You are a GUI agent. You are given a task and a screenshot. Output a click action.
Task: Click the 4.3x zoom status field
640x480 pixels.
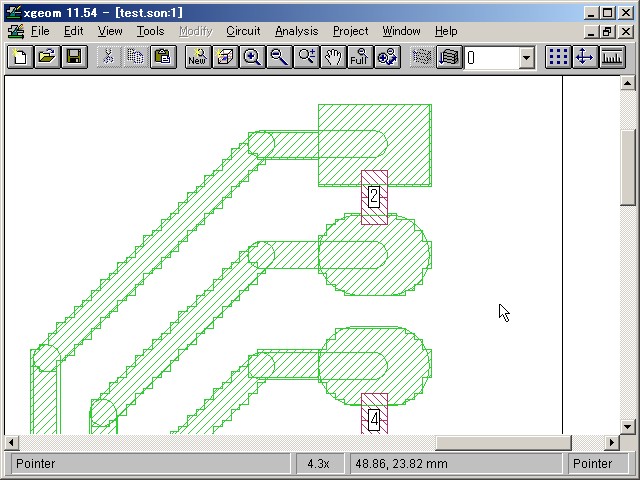[318, 464]
